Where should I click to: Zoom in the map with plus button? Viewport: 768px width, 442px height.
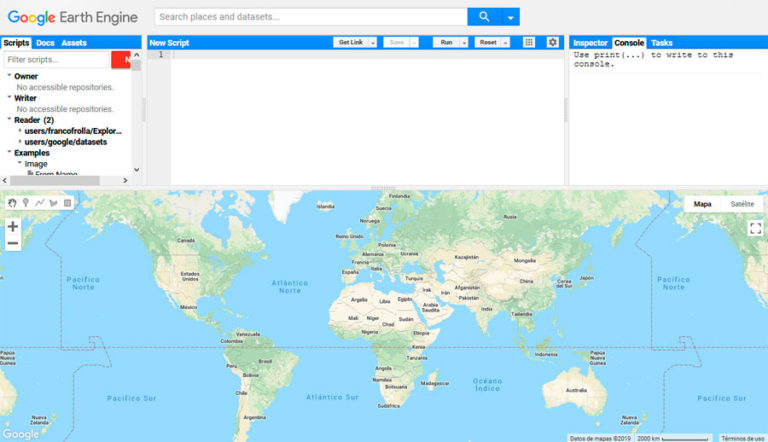point(13,226)
